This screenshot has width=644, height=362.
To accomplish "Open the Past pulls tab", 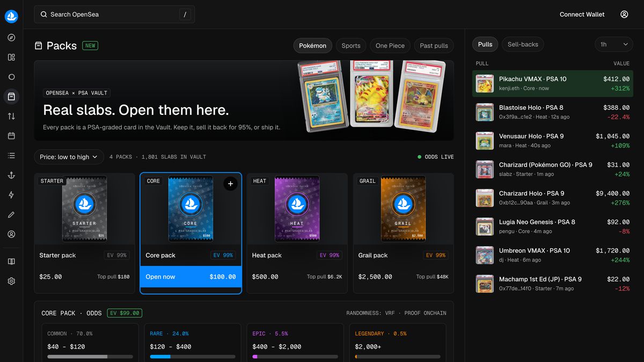I will [x=434, y=46].
